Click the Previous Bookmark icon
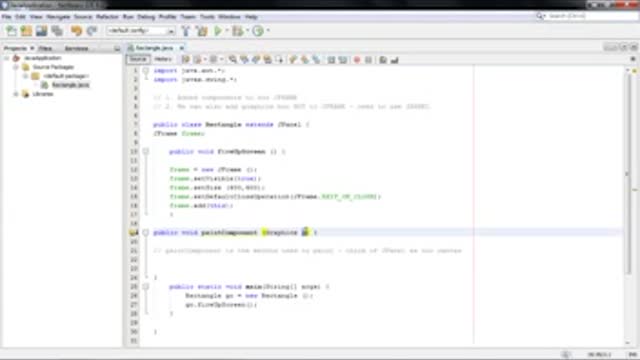The image size is (640, 360). coord(293,60)
